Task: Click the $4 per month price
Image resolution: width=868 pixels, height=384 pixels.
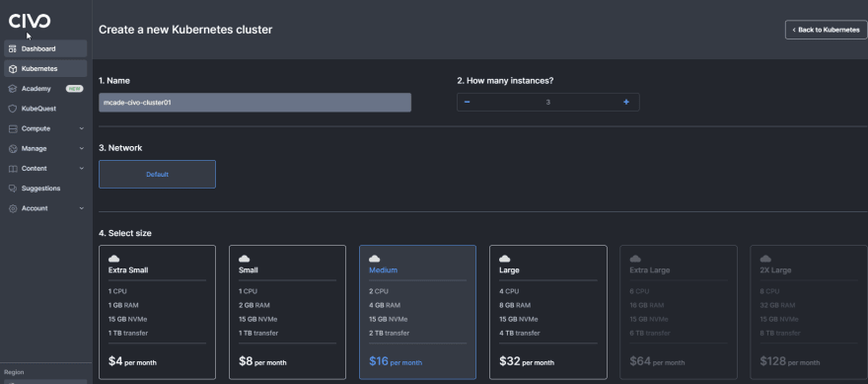Action: coord(132,362)
